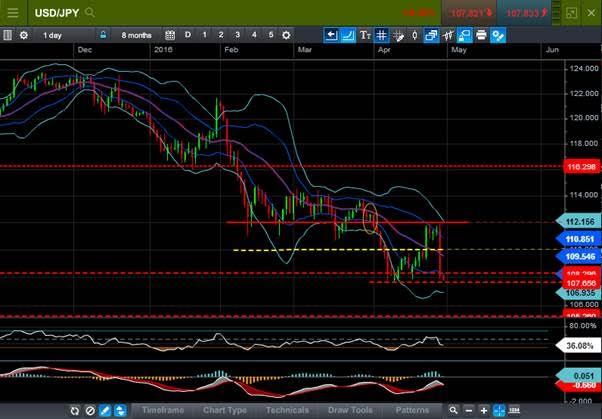602x419 pixels.
Task: Toggle the price tag labels icon
Action: (x=465, y=35)
